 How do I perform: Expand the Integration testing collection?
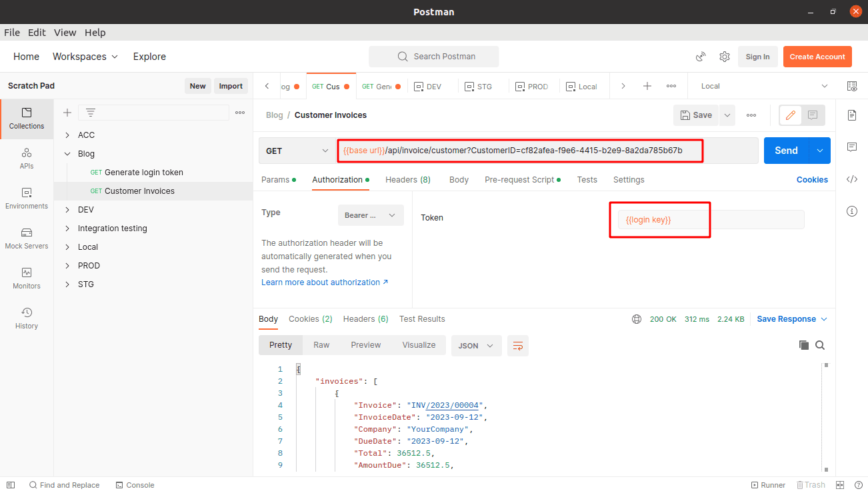67,229
